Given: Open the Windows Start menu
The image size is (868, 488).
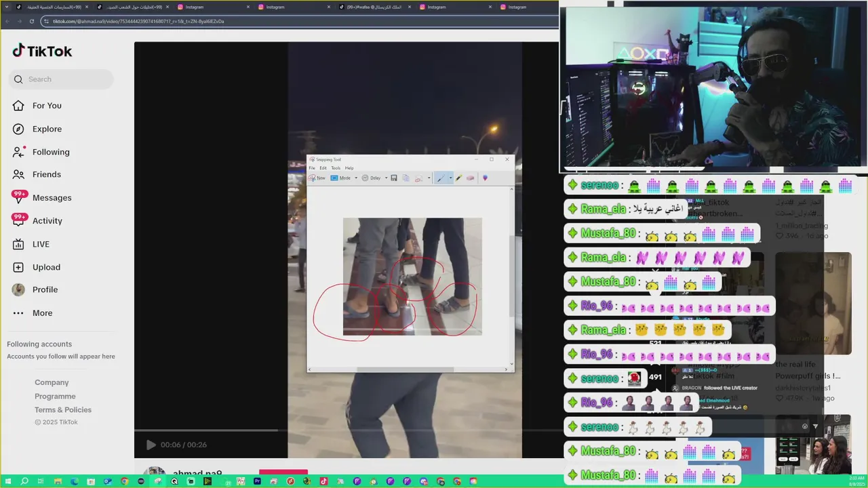Looking at the screenshot, I should (x=7, y=481).
